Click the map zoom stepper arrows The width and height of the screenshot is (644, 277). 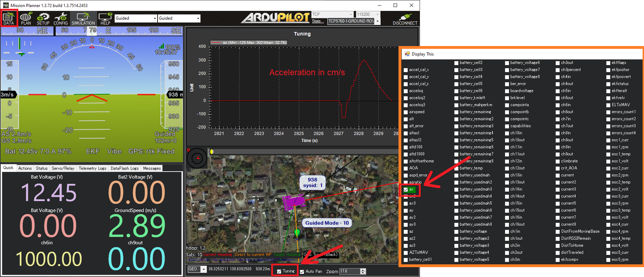[363, 271]
